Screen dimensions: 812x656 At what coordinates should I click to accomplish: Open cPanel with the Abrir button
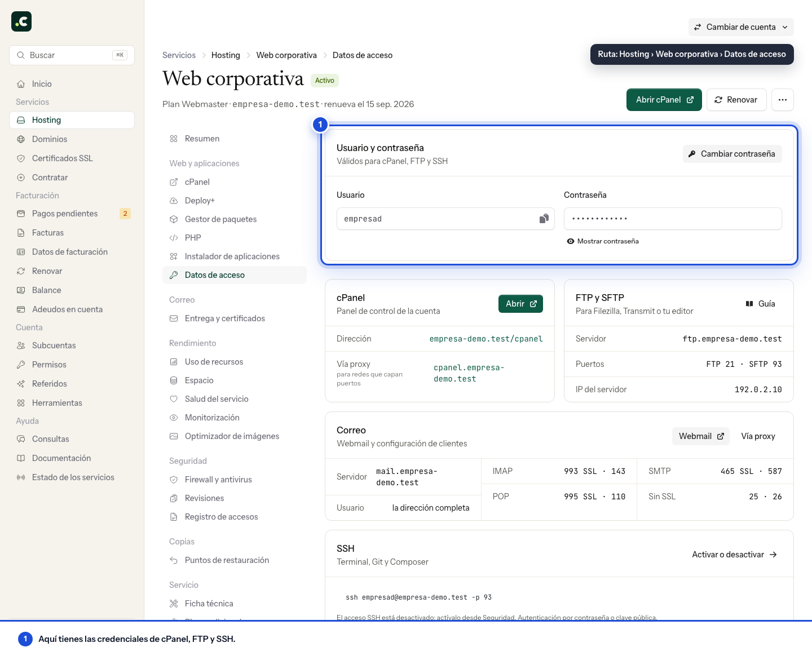click(x=520, y=304)
